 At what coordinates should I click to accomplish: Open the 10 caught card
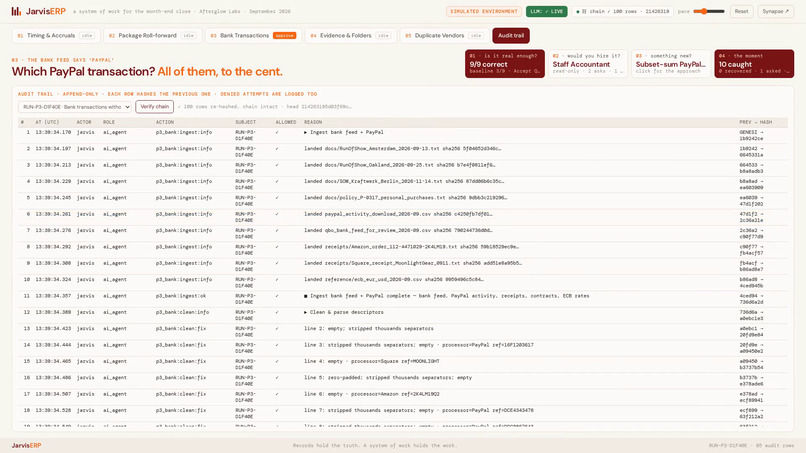[x=754, y=64]
